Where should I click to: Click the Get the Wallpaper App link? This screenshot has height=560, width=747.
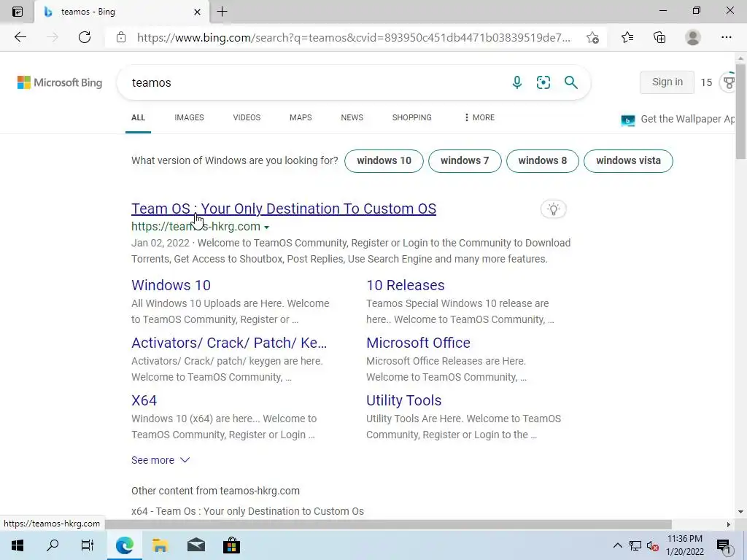pos(678,119)
